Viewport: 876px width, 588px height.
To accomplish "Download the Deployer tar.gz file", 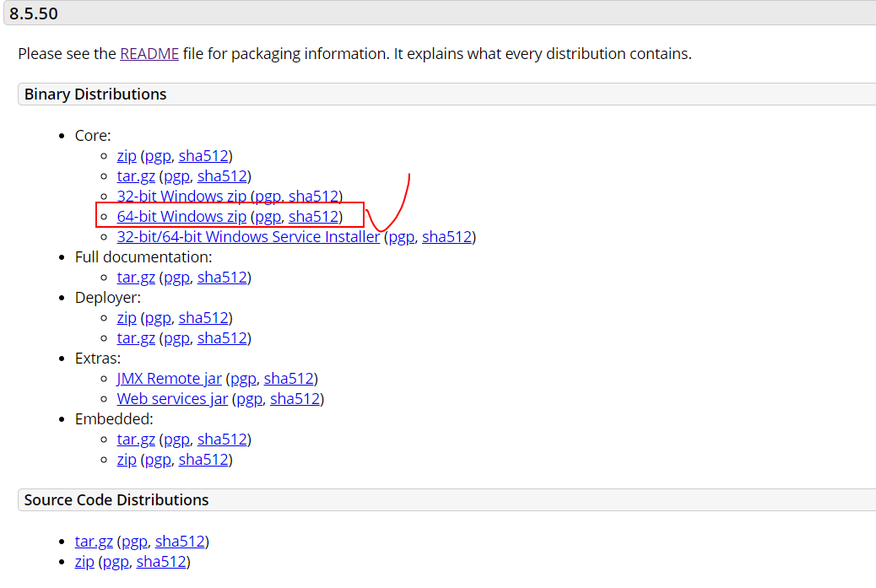I will coord(136,338).
